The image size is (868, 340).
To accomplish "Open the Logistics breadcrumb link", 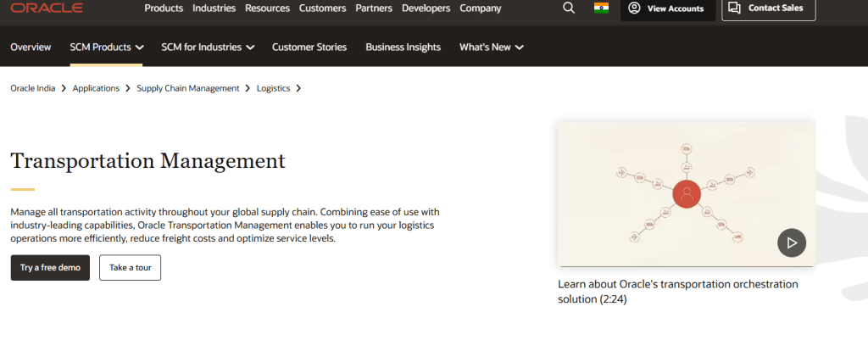I will tap(273, 88).
